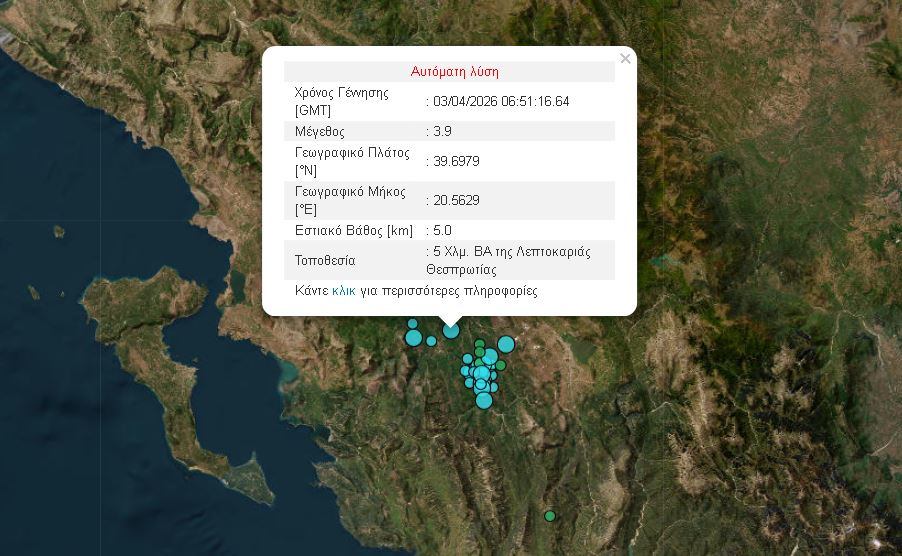Click the focal depth value 5.0
Screen dimensions: 902x556
click(442, 230)
